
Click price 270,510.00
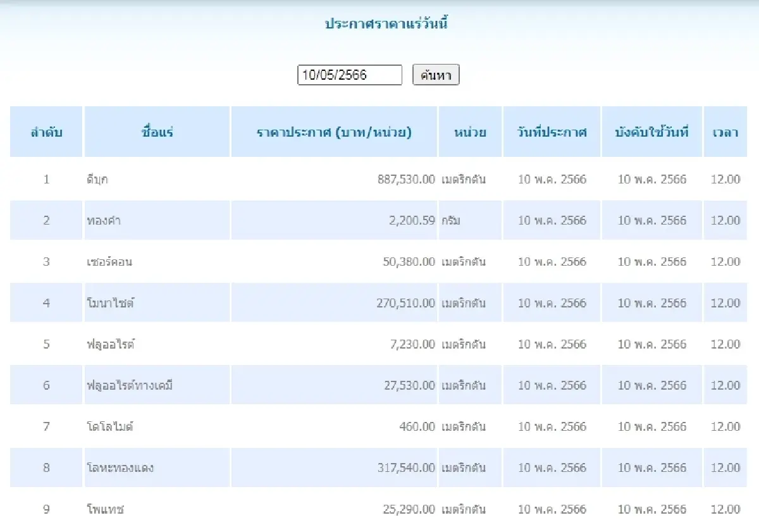click(x=406, y=303)
